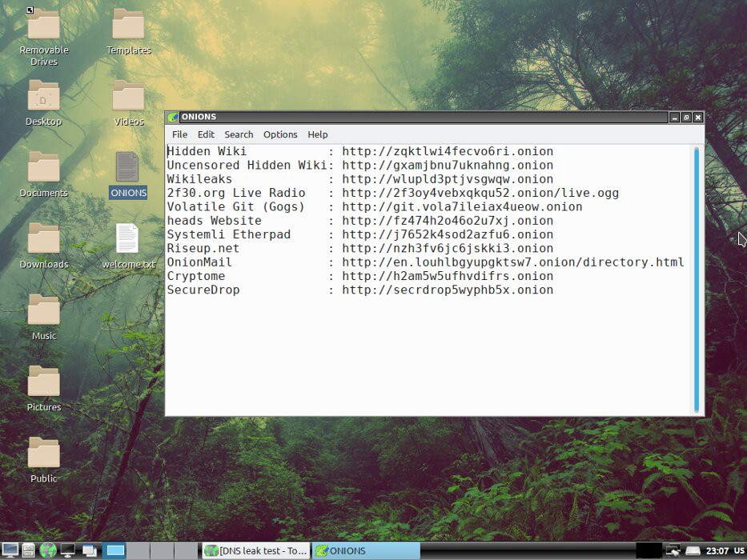Viewport: 747px width, 560px height.
Task: Click the git.vola7ileiax4ueow.onion URL
Action: pyautogui.click(x=462, y=206)
